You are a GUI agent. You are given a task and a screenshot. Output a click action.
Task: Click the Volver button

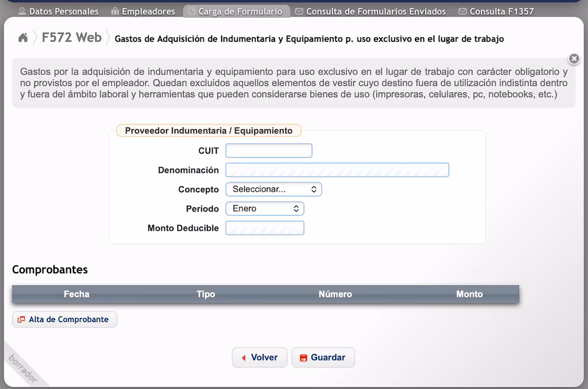(x=260, y=357)
